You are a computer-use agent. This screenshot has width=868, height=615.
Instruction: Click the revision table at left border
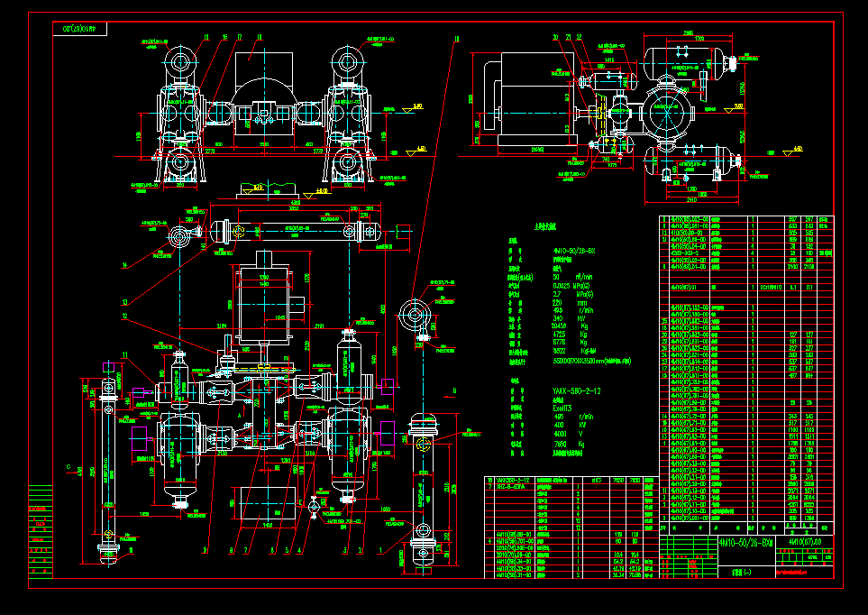tap(41, 532)
